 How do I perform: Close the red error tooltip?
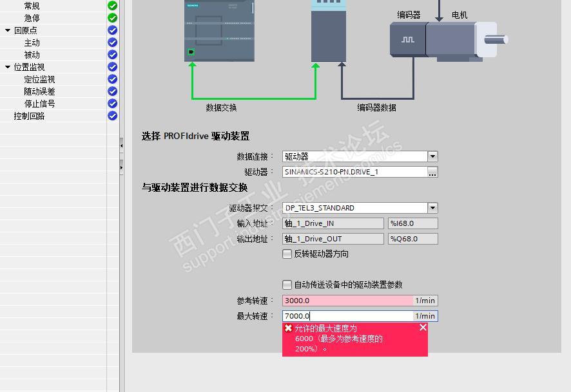tap(423, 328)
